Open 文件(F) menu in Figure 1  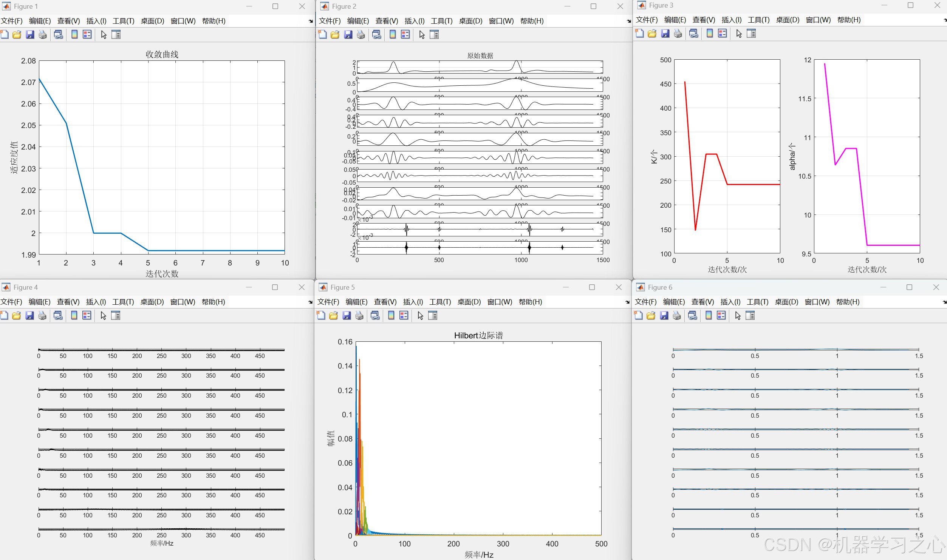[12, 21]
